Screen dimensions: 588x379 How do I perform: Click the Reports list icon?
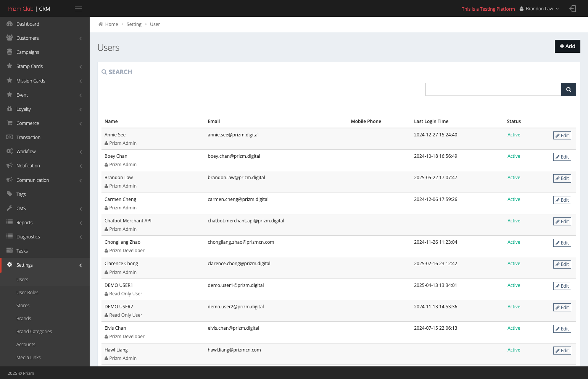tap(10, 222)
